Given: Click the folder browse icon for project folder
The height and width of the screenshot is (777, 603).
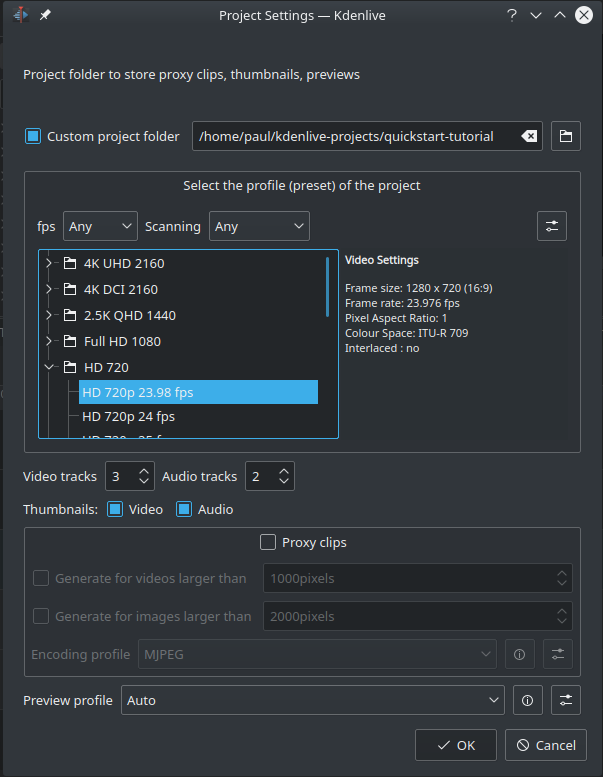Looking at the screenshot, I should [565, 136].
